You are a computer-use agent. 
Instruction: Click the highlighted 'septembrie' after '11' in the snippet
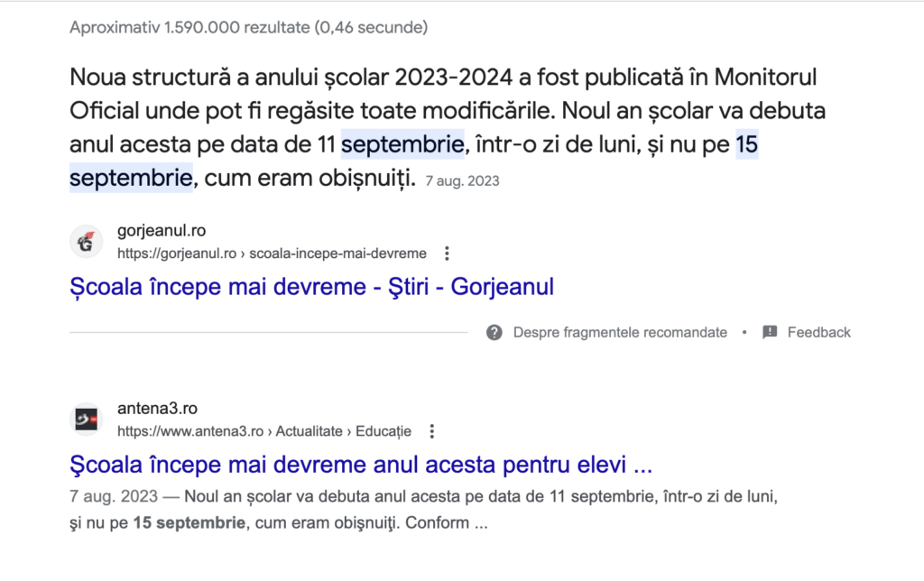[x=402, y=144]
